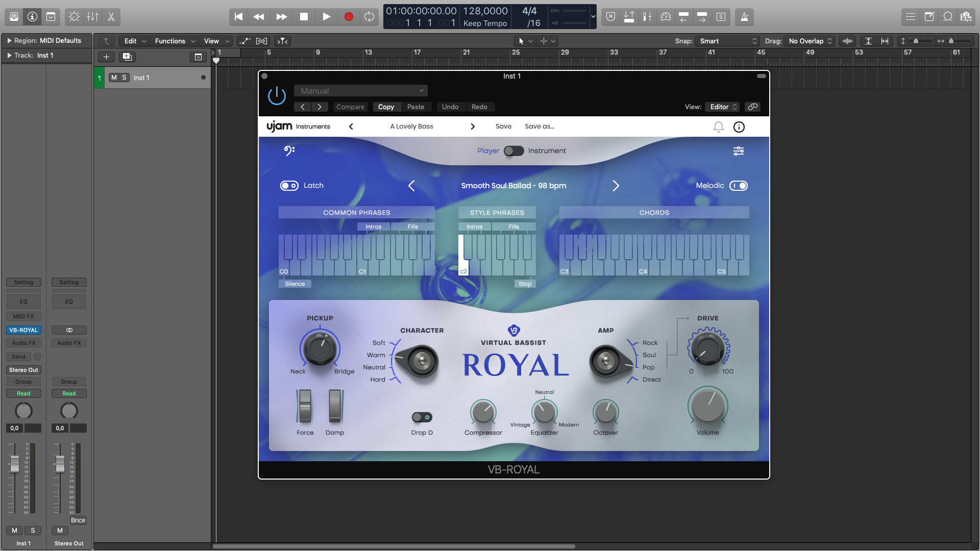Open plugin settings sliders icon
Image resolution: width=980 pixels, height=551 pixels.
(738, 151)
